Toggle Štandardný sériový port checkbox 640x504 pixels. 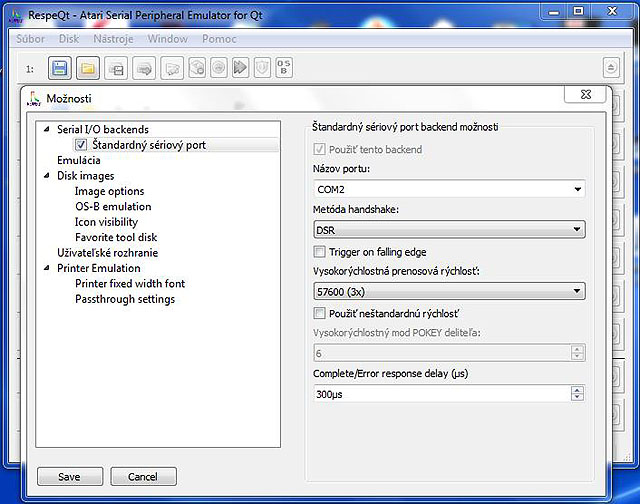pos(81,144)
